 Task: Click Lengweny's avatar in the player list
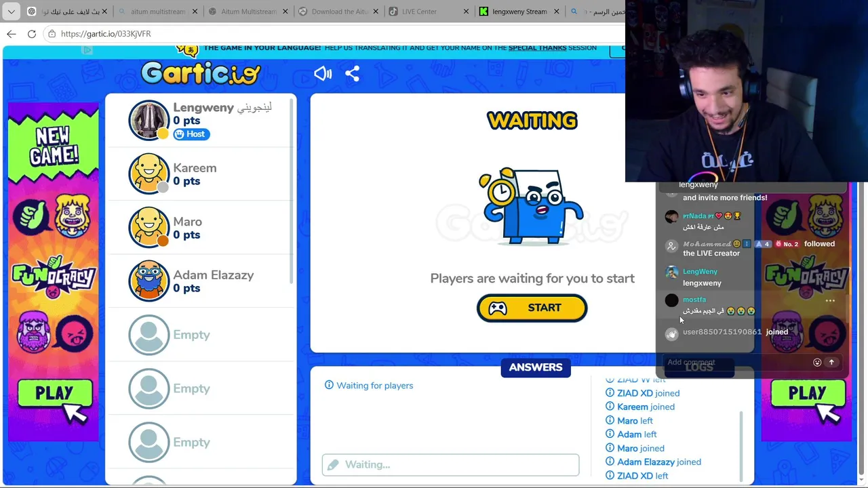pos(149,120)
